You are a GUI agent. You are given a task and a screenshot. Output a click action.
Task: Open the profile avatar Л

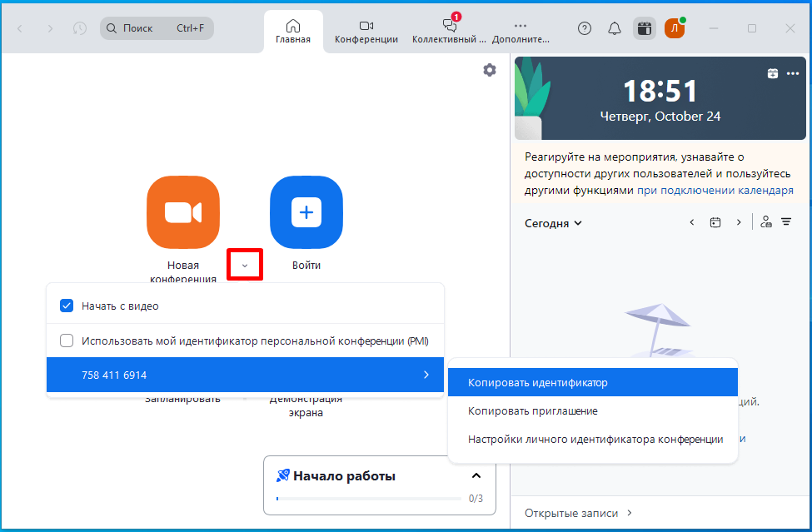point(675,28)
